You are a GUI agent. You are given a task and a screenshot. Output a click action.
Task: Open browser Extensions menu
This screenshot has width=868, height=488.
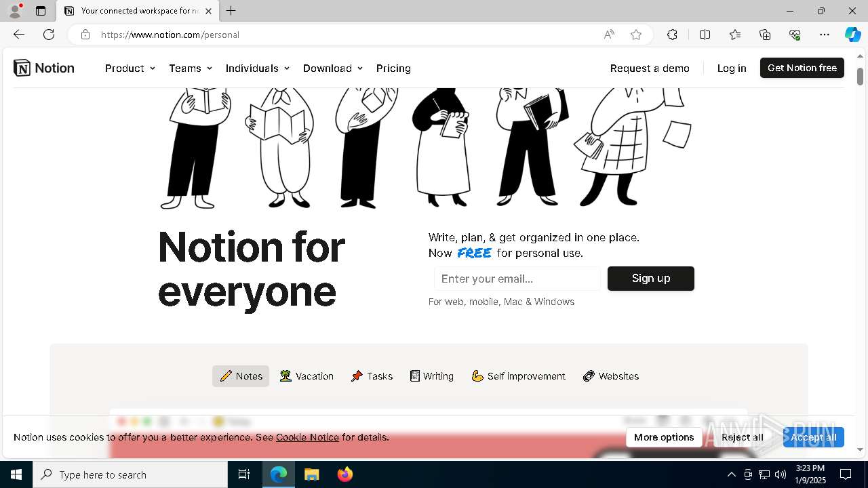[672, 35]
